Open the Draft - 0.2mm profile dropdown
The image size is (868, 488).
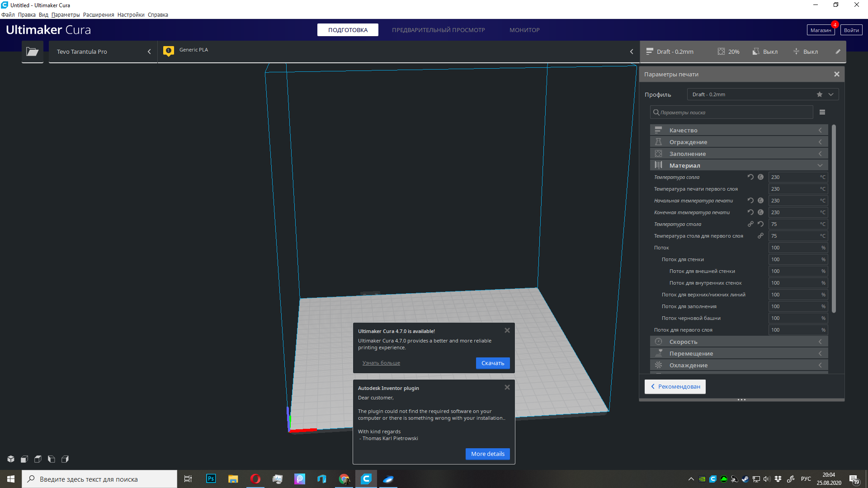[763, 94]
